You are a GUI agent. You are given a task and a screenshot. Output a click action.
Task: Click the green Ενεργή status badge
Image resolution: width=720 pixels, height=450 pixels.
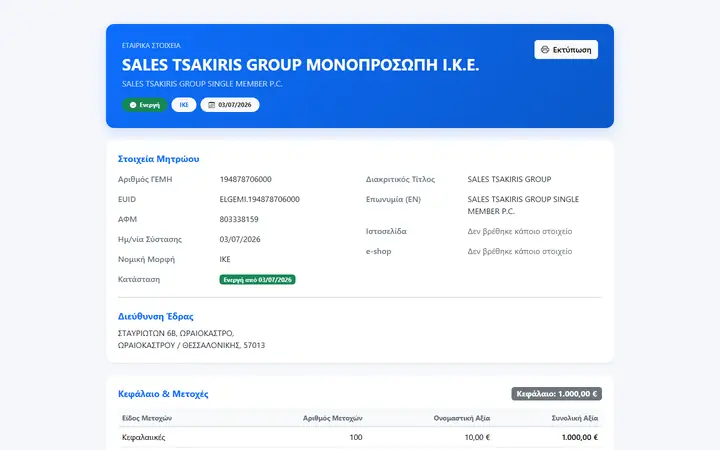tap(145, 105)
